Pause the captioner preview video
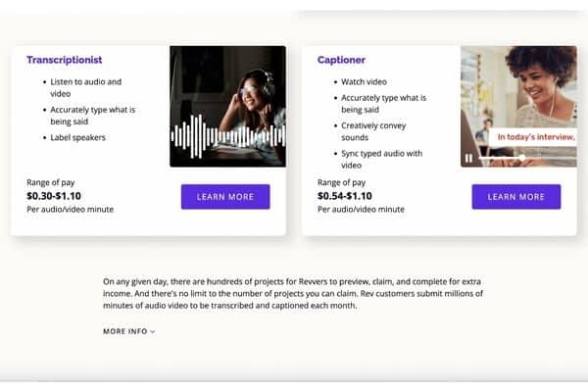 pos(468,159)
